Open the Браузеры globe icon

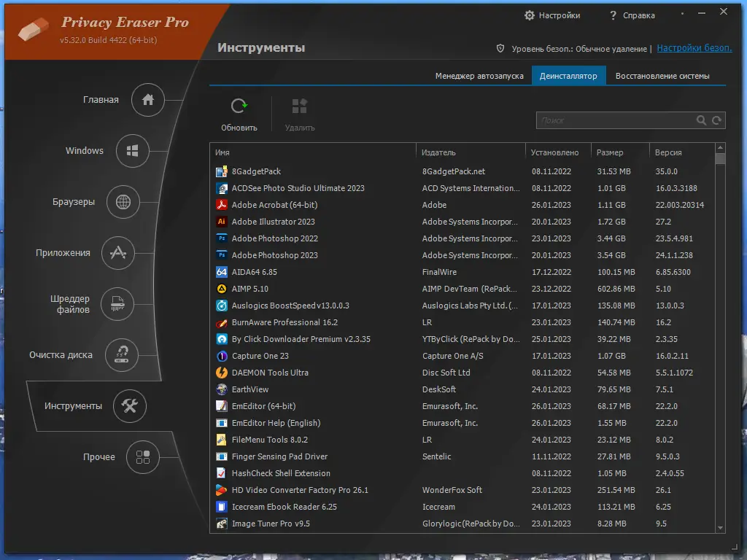point(125,203)
